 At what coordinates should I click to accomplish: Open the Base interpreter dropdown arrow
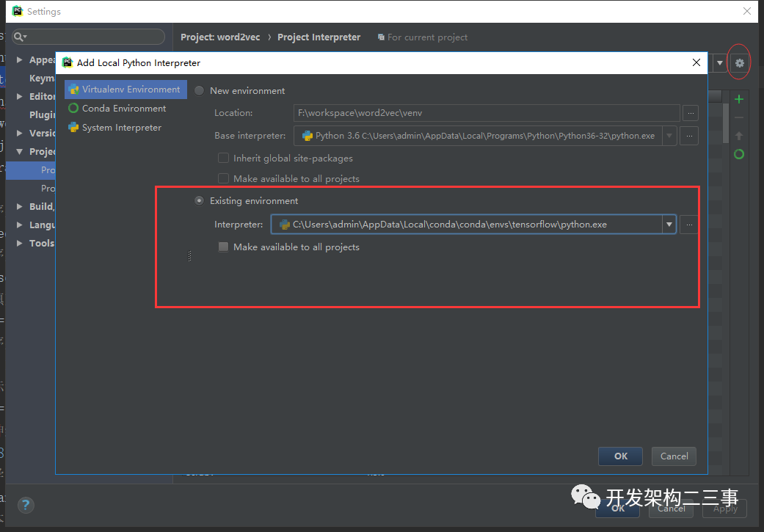point(669,136)
